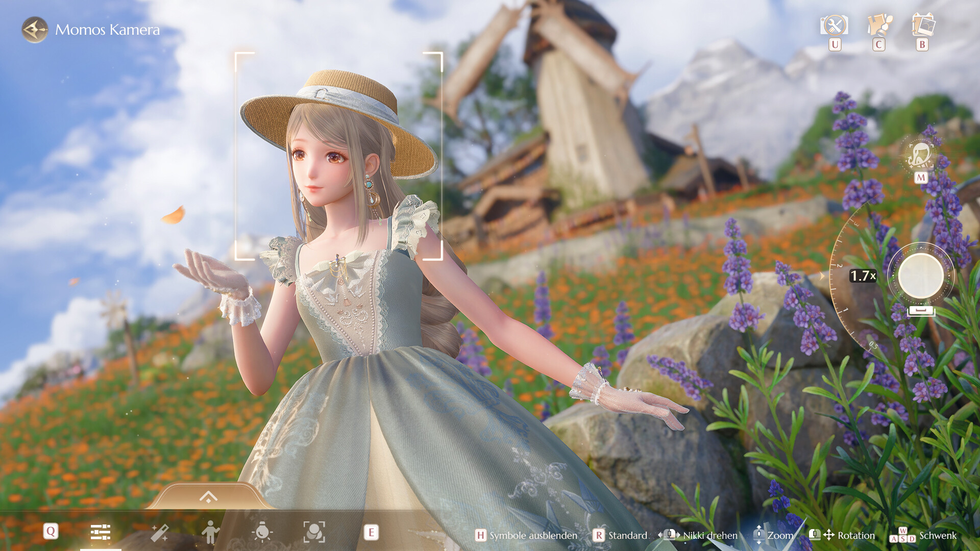Toggle the Nikki portrait focus mode
980x551 pixels.
click(920, 156)
